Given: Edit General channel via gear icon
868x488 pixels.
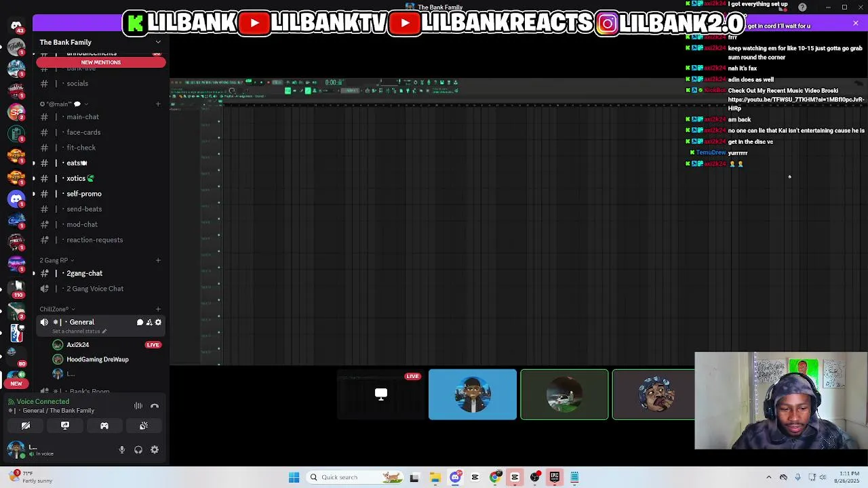Looking at the screenshot, I should 159,323.
